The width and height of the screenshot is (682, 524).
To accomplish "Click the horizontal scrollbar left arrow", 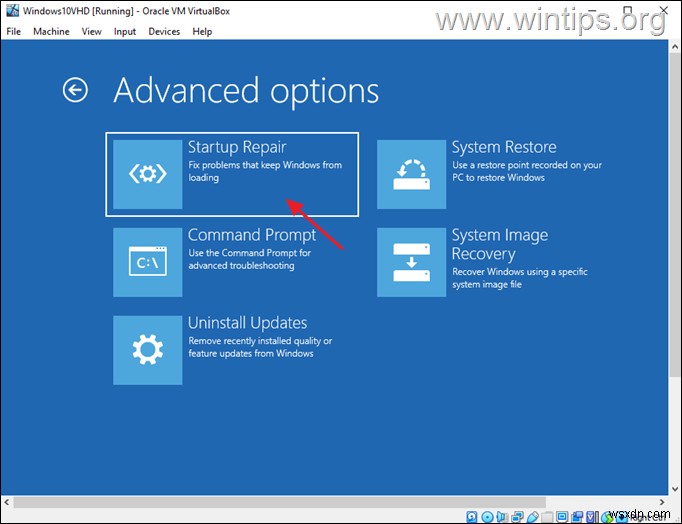I will pos(7,502).
